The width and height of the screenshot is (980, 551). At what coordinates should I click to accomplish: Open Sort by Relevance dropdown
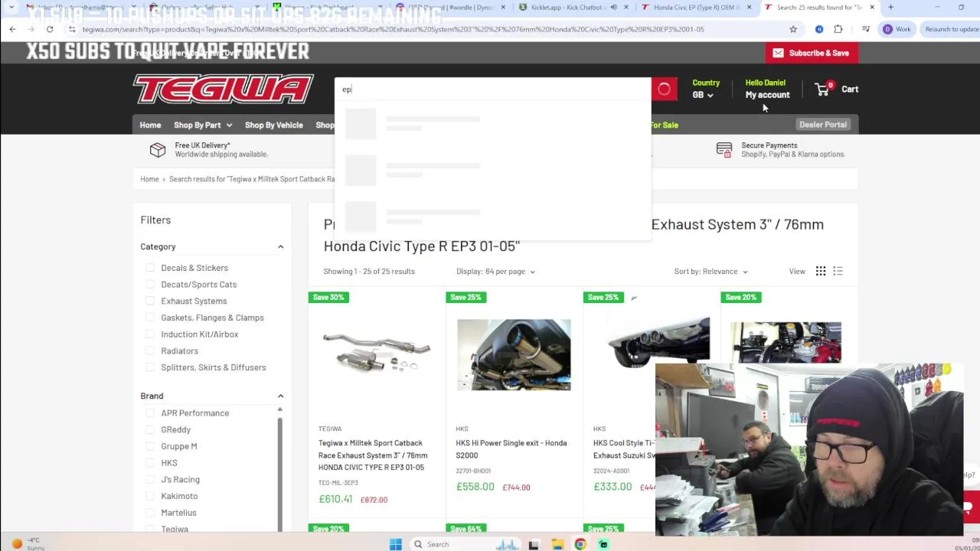coord(710,271)
